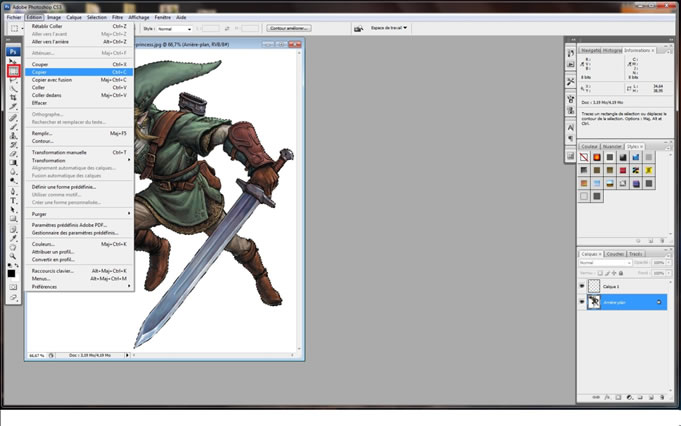Apply the red style swatch in Styles panel
The width and height of the screenshot is (681, 426).
click(x=623, y=170)
